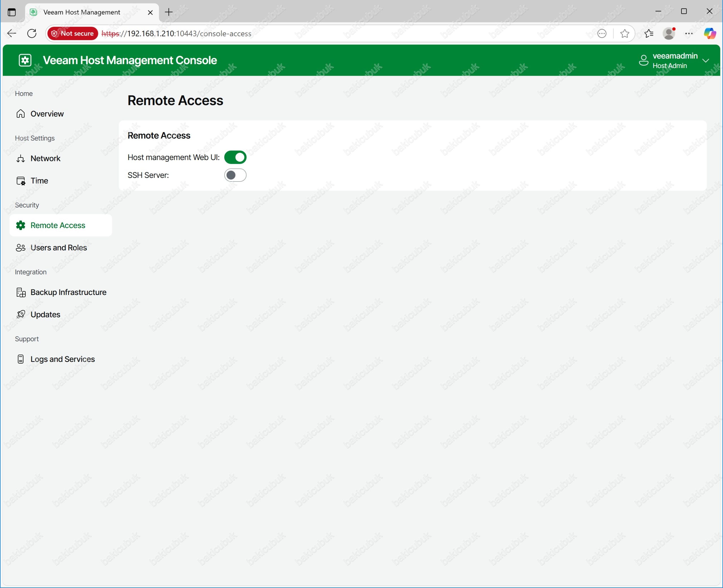Click the veeamadmin username text
Image resolution: width=723 pixels, height=588 pixels.
[x=675, y=56]
